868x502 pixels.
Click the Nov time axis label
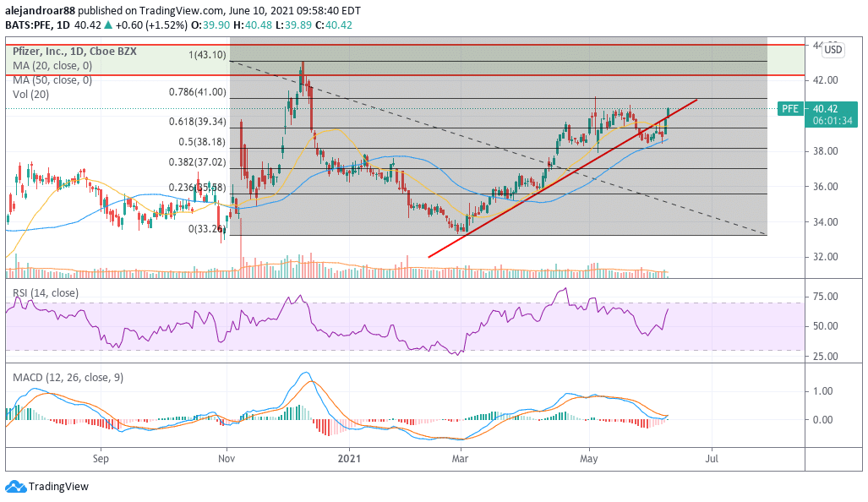[x=227, y=459]
